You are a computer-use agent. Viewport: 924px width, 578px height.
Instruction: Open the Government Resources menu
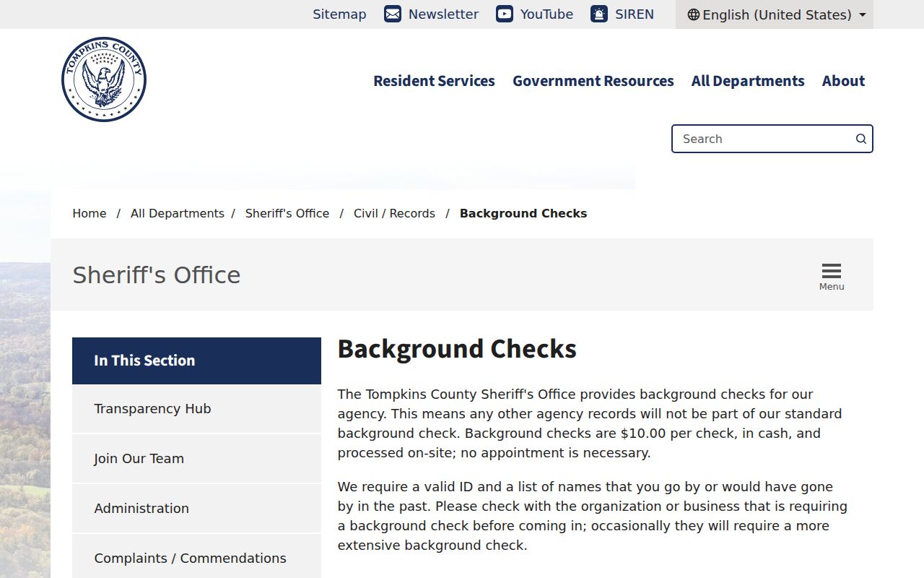click(x=593, y=81)
